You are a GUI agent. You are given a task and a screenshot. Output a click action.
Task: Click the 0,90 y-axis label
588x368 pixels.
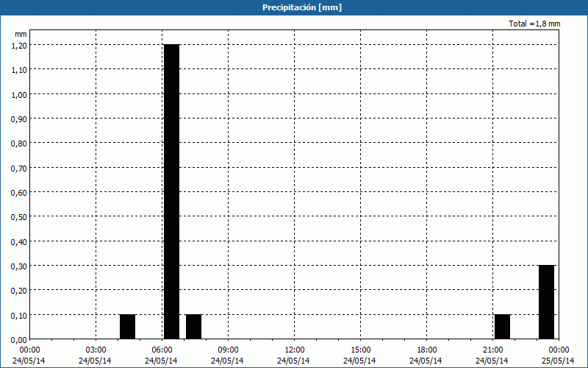click(x=19, y=119)
